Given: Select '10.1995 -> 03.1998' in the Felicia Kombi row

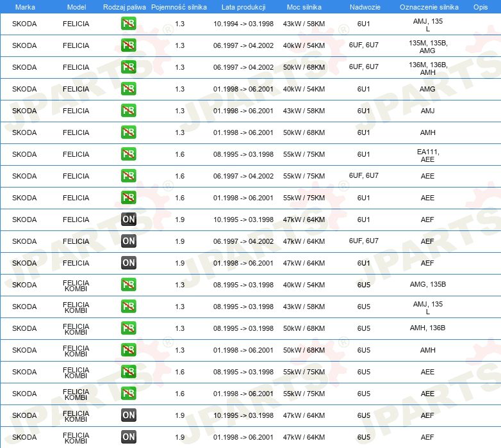Looking at the screenshot, I should (243, 415).
